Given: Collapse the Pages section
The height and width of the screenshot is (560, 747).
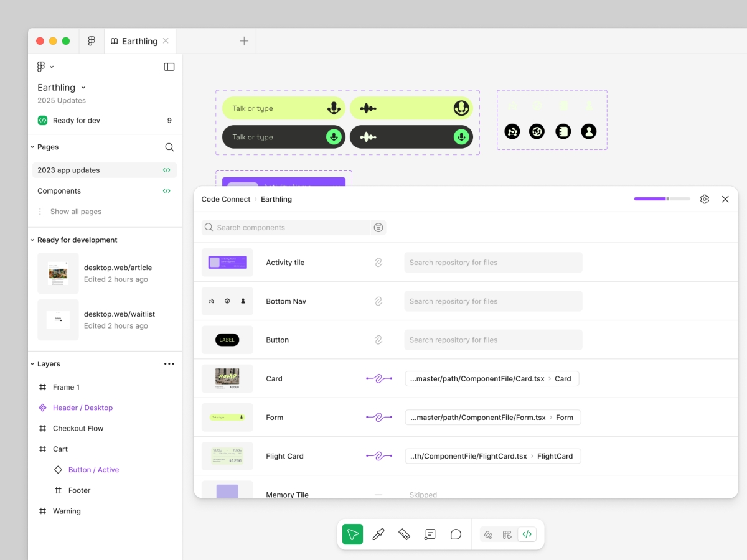Looking at the screenshot, I should (x=32, y=147).
